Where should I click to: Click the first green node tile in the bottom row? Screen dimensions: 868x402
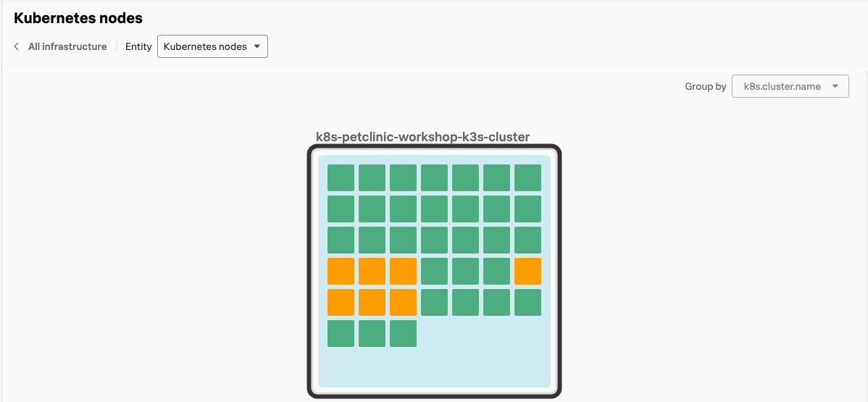341,334
